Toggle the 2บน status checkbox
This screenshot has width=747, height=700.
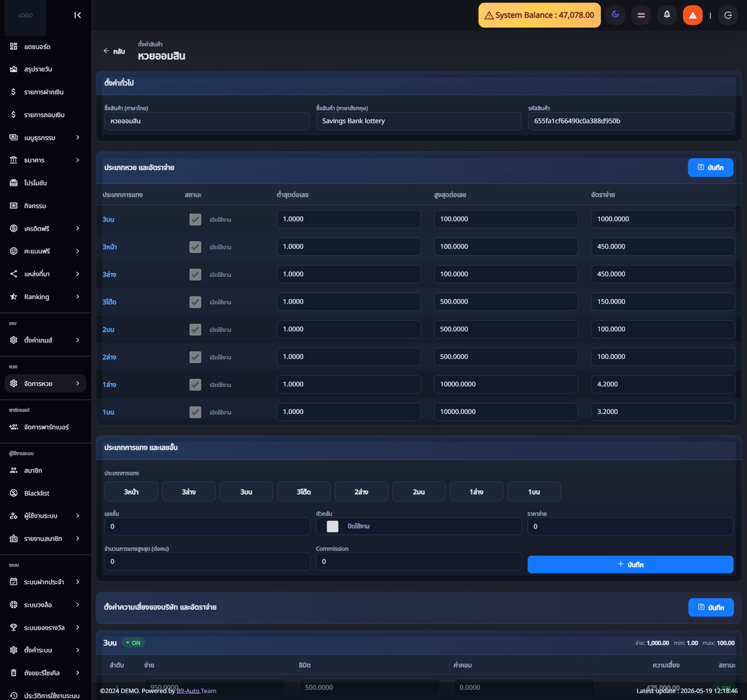pos(195,329)
